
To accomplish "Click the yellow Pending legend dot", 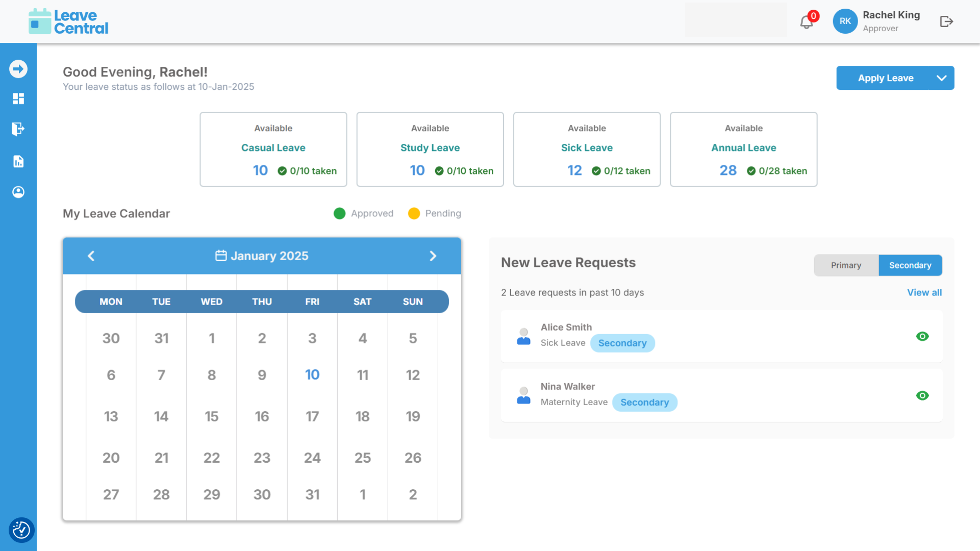I will click(x=414, y=213).
